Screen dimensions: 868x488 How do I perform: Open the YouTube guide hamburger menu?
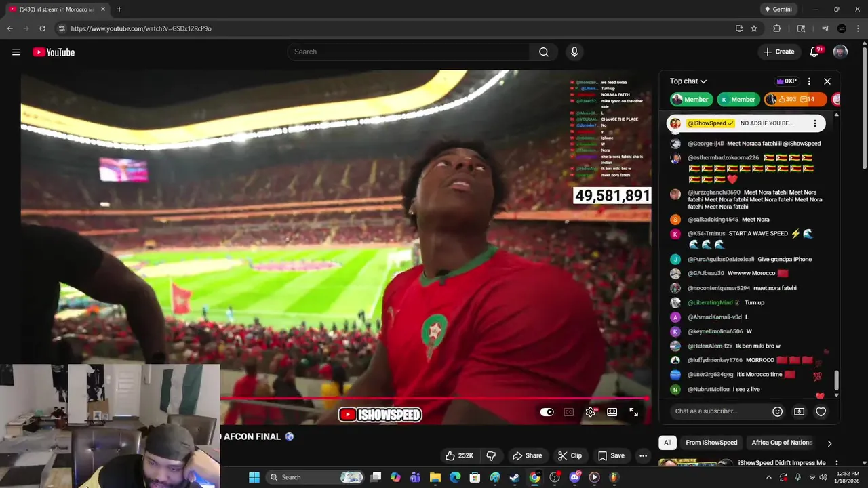(x=16, y=52)
